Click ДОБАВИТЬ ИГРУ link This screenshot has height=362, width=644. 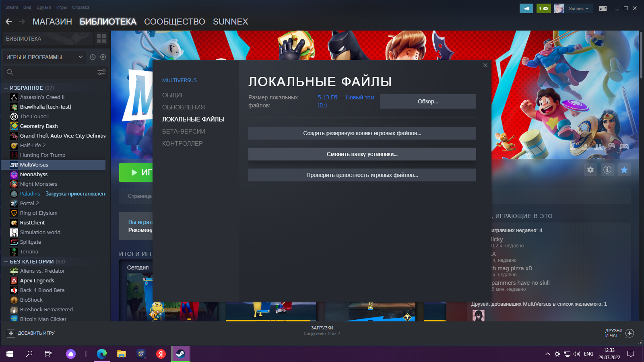[36, 333]
